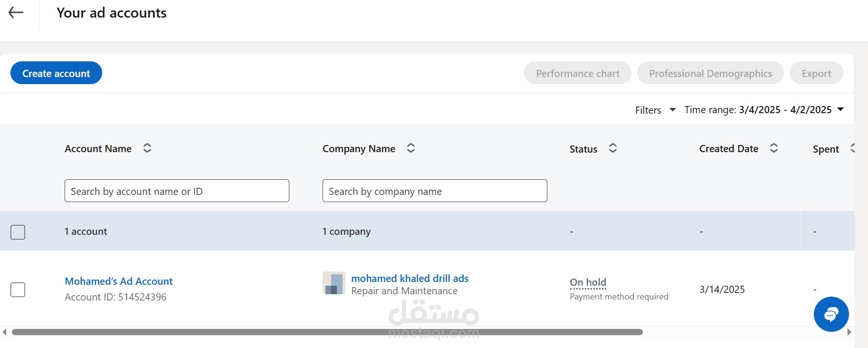The height and width of the screenshot is (348, 868).
Task: Click the 1 account summary cell
Action: click(x=86, y=232)
